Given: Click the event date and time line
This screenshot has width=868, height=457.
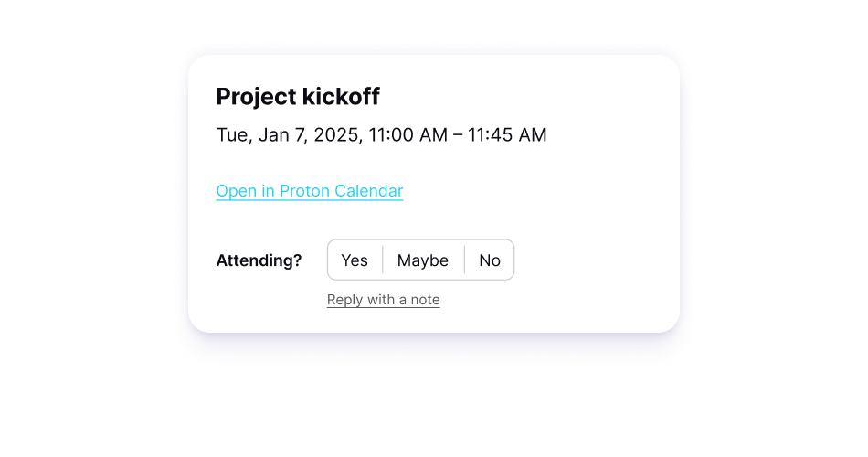Looking at the screenshot, I should coord(381,135).
